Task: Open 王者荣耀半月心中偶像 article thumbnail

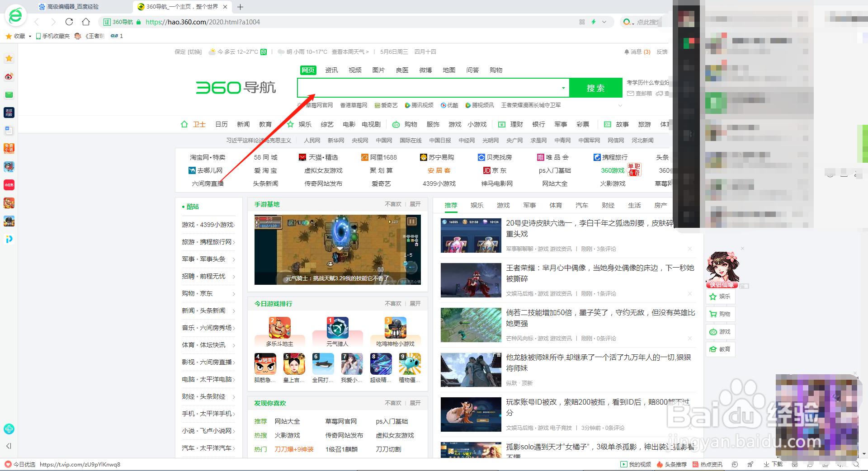Action: point(471,280)
